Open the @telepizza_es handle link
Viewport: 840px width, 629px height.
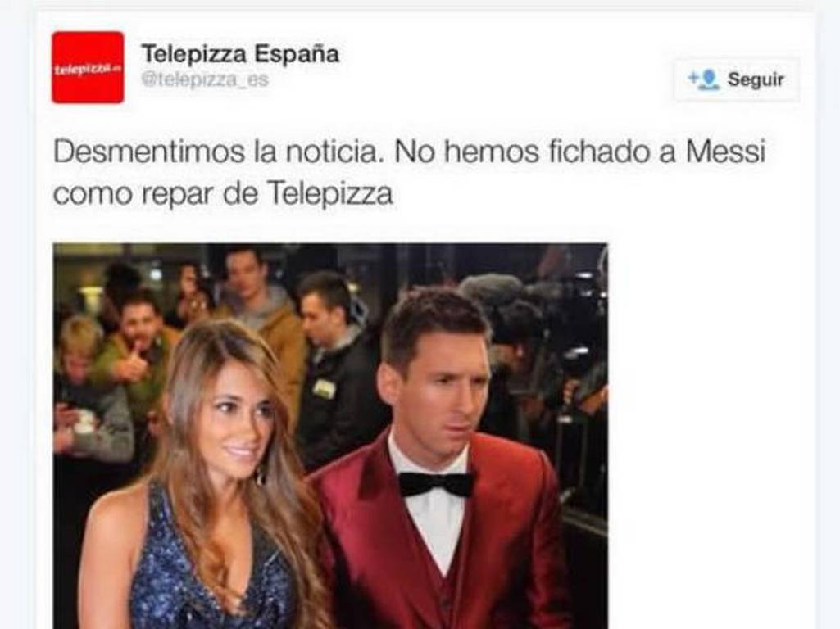click(x=205, y=79)
